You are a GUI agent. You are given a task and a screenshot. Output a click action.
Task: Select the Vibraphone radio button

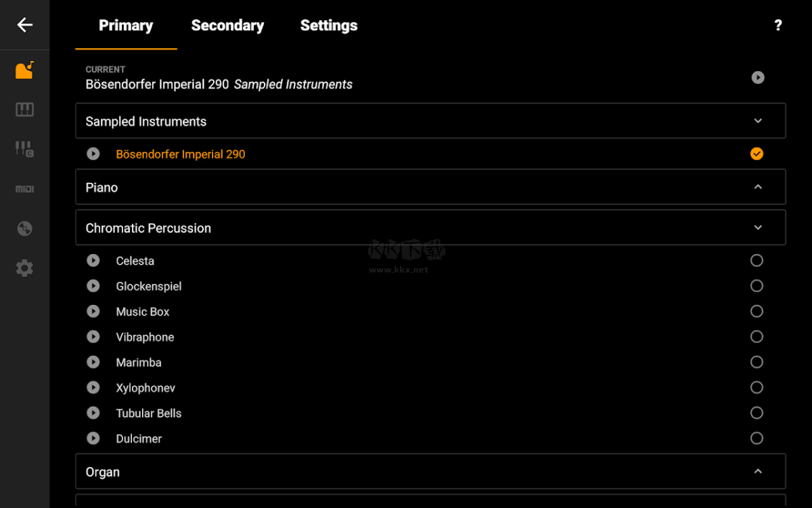pos(757,337)
